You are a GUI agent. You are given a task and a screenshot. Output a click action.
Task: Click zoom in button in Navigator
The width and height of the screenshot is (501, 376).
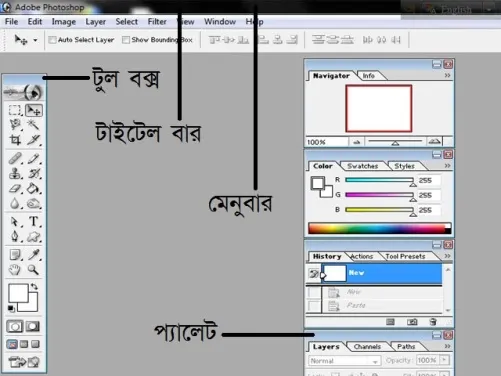click(x=434, y=142)
